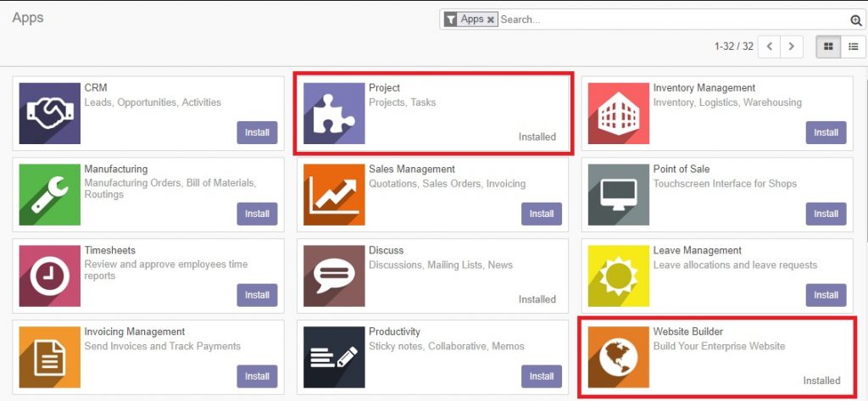Click the Timesheets app title
This screenshot has height=401, width=868.
coord(109,250)
